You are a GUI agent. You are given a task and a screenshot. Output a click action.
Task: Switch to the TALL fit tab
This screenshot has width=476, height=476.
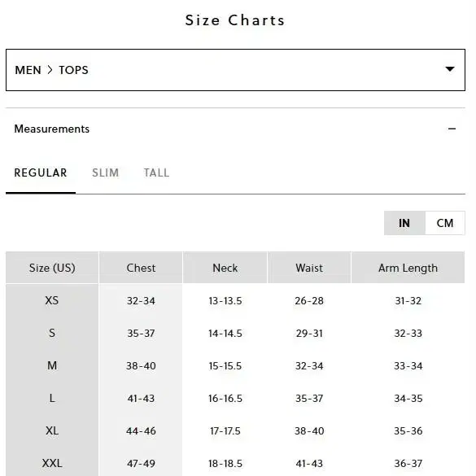pyautogui.click(x=156, y=172)
